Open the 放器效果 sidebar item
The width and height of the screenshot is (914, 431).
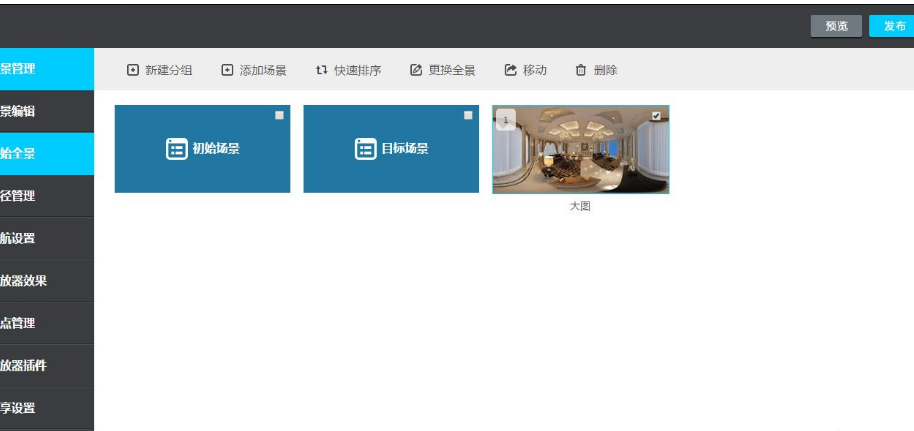[x=47, y=281]
